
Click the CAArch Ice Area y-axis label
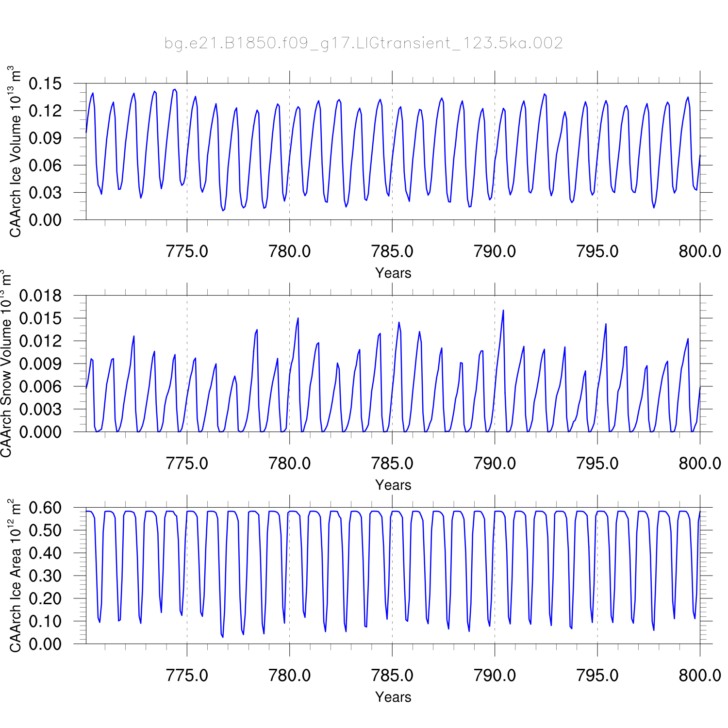coord(16,576)
